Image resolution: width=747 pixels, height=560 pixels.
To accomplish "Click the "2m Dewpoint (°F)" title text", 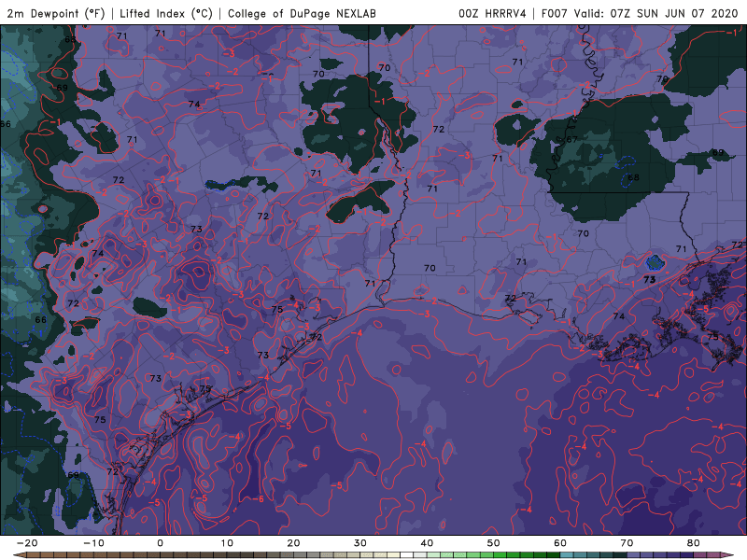I will [56, 13].
